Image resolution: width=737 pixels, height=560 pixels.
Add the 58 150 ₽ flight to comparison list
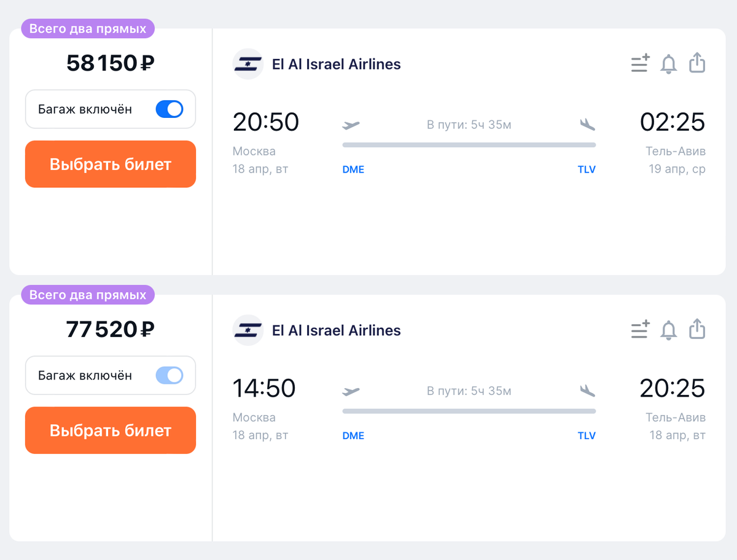[x=640, y=63]
